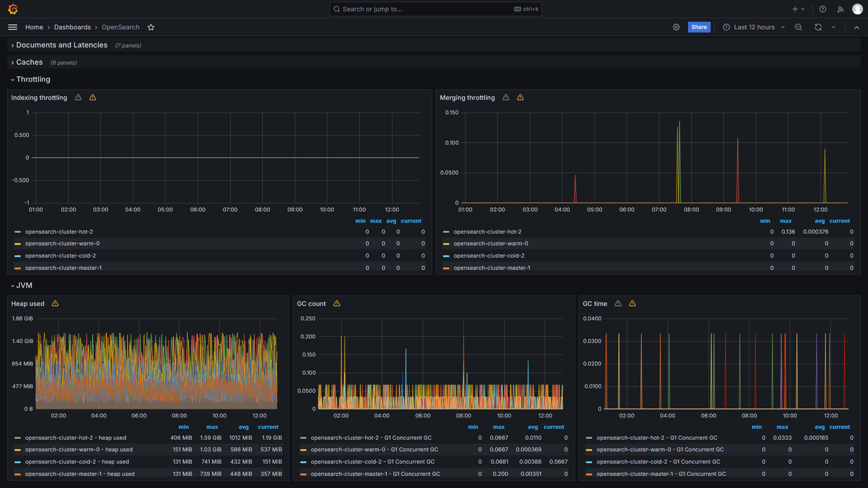Open the Last 12 hours time picker

[x=754, y=27]
